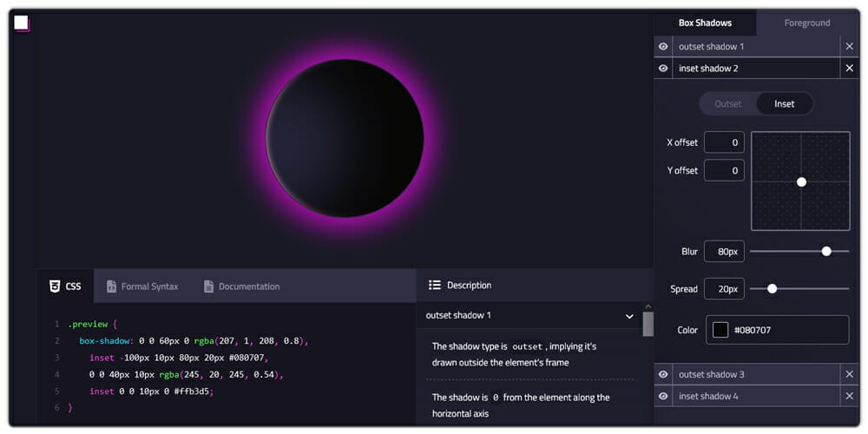Click the X offset input field
The height and width of the screenshot is (434, 868).
click(724, 142)
